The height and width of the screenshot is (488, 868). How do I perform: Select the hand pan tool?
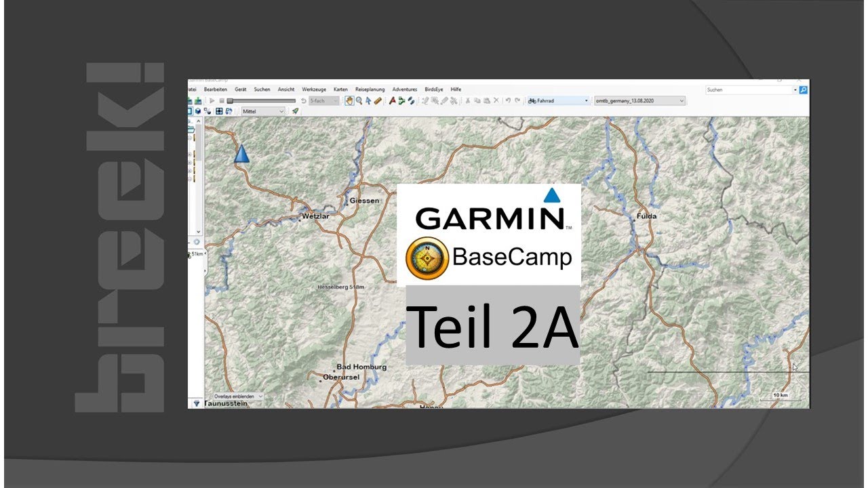point(349,101)
